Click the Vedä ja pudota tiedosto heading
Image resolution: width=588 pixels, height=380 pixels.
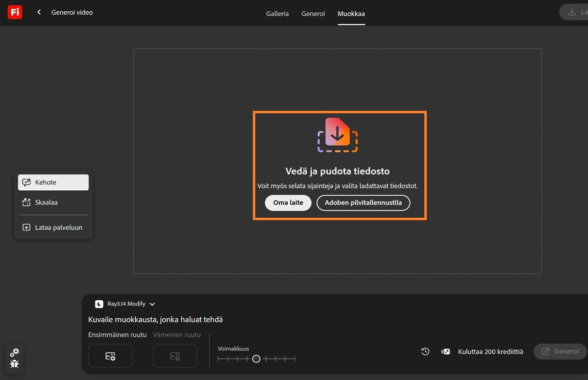tap(338, 171)
